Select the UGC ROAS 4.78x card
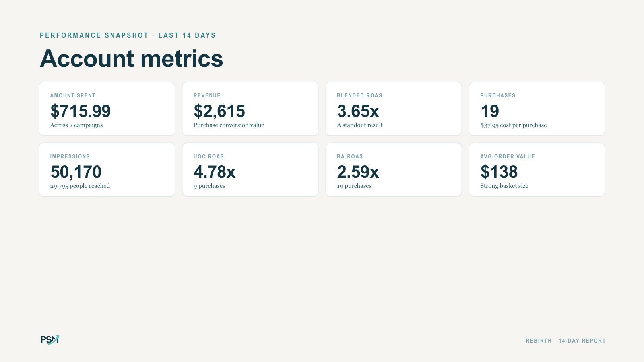The width and height of the screenshot is (644, 362). (x=250, y=170)
